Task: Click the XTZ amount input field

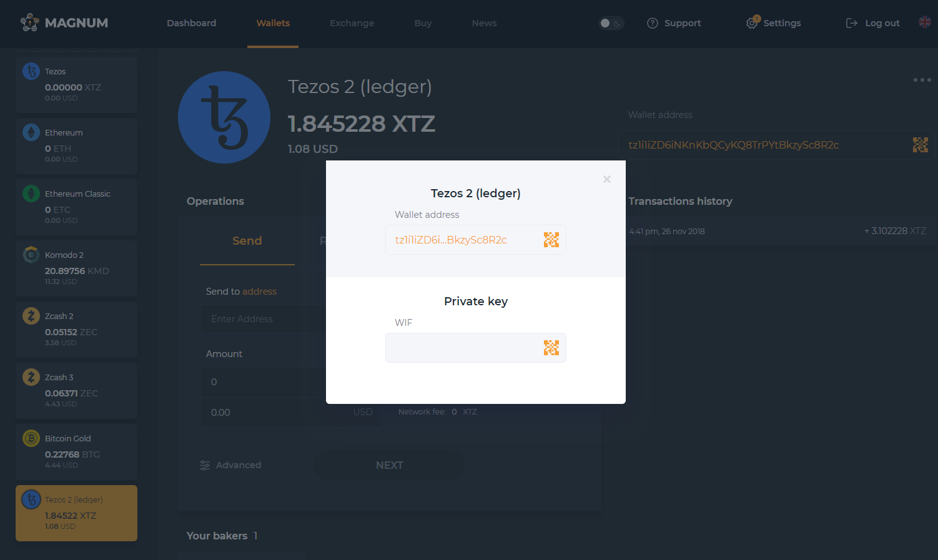Action: tap(264, 382)
